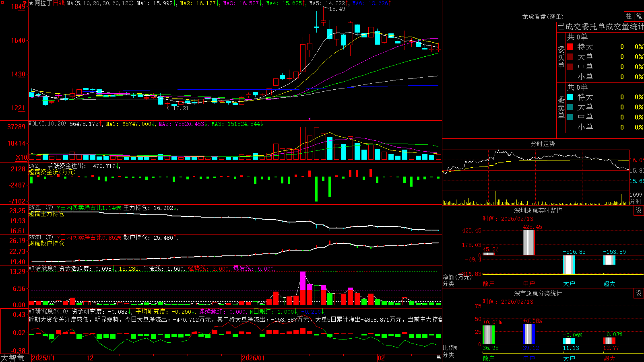
Task: Click the dark red 中单 buy-order swatch
Action: 570,67
